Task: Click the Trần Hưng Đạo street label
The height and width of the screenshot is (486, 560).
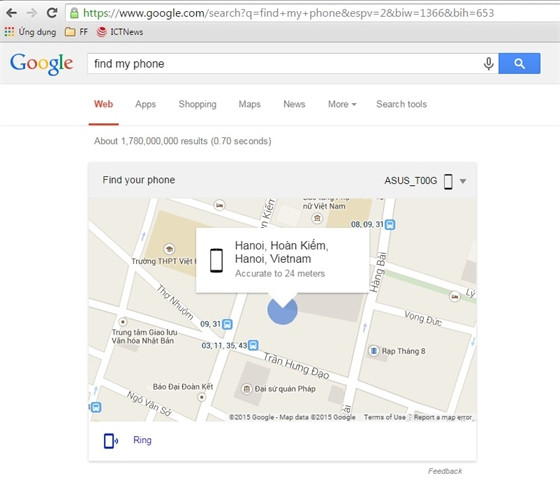Action: pos(296,366)
